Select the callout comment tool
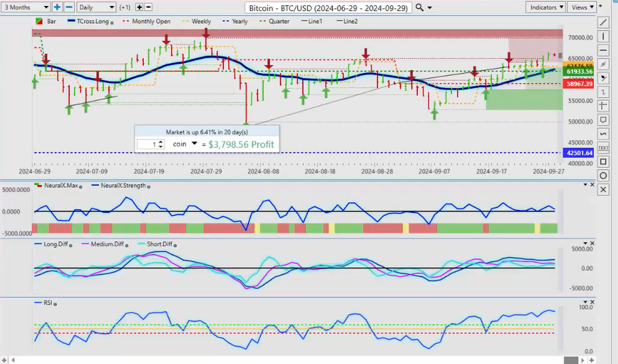Screen dimensions: 618x364 click(x=603, y=120)
